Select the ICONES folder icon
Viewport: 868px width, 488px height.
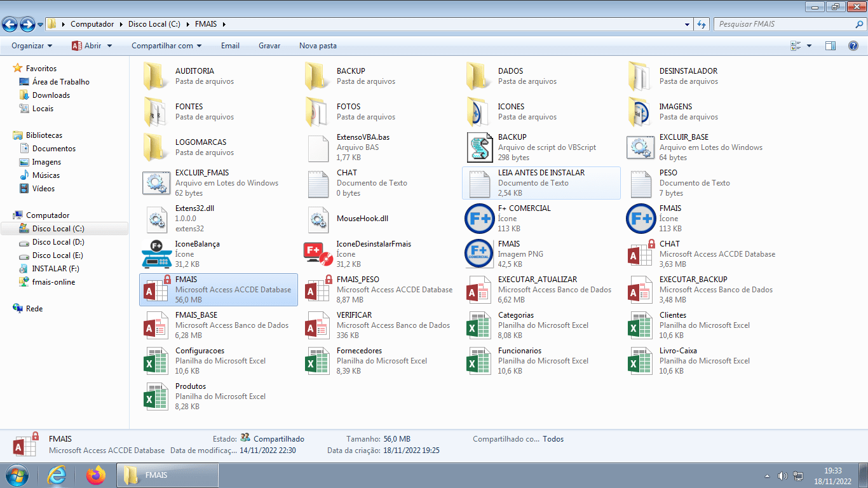pos(478,112)
